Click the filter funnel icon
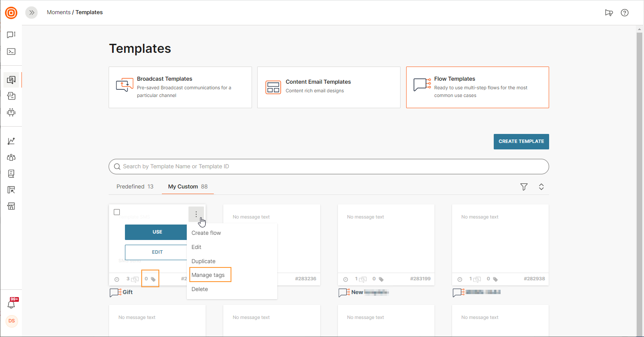The width and height of the screenshot is (644, 337). point(524,187)
